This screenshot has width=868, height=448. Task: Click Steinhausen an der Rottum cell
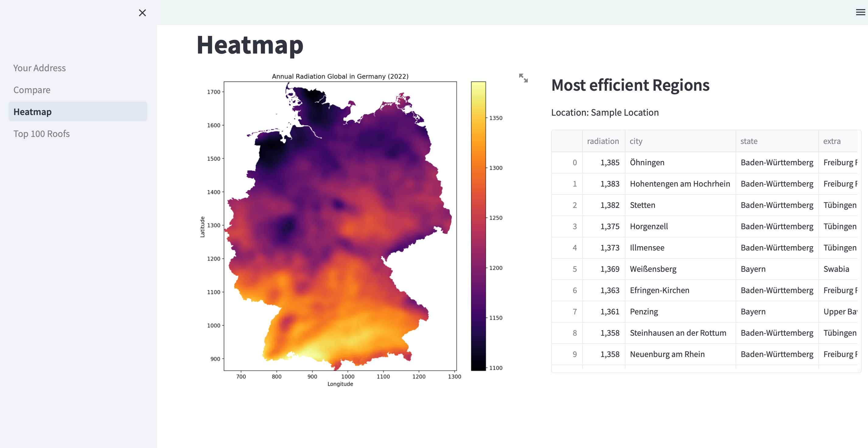677,333
